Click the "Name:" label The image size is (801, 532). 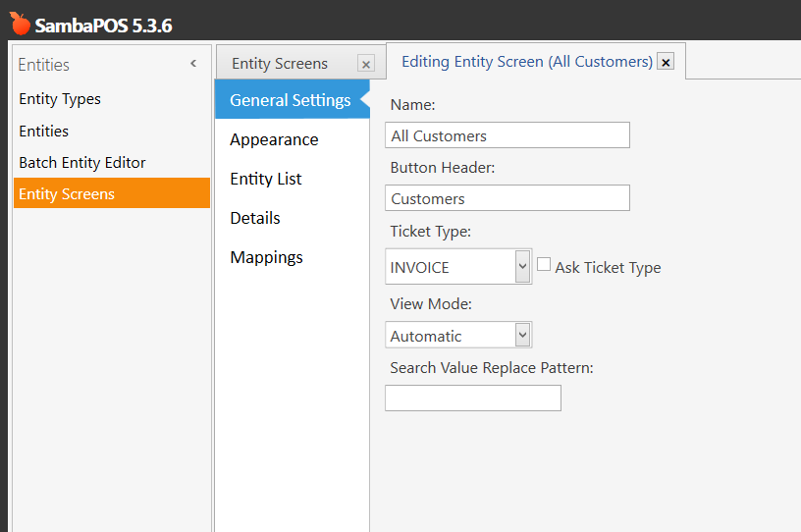(412, 104)
